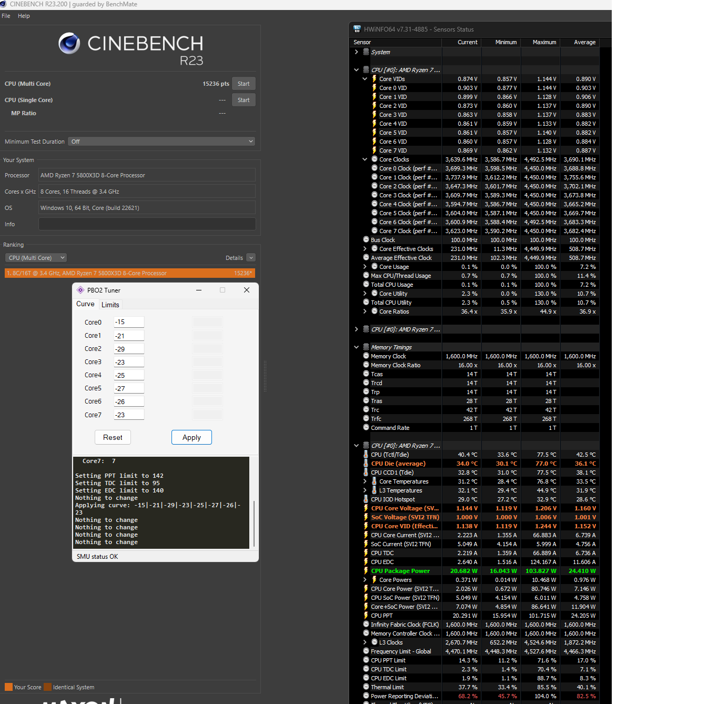Start the CPU (Single Core) test
This screenshot has width=728, height=704.
pyautogui.click(x=244, y=100)
